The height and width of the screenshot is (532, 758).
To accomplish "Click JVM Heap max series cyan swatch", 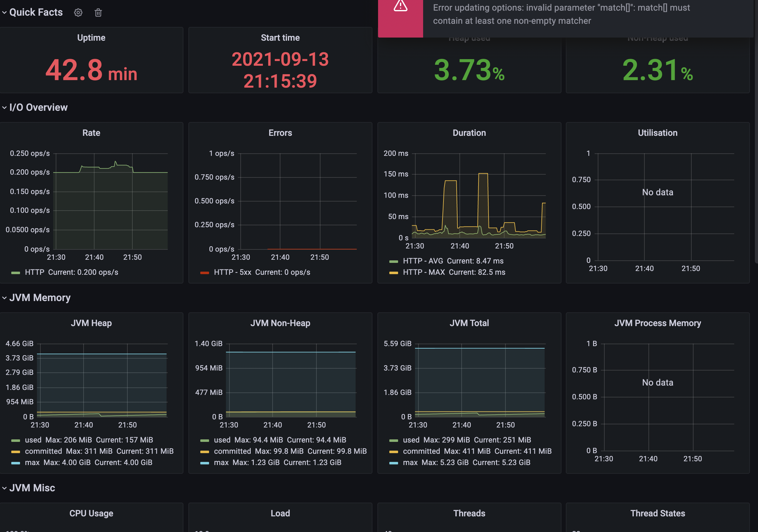I will point(16,463).
